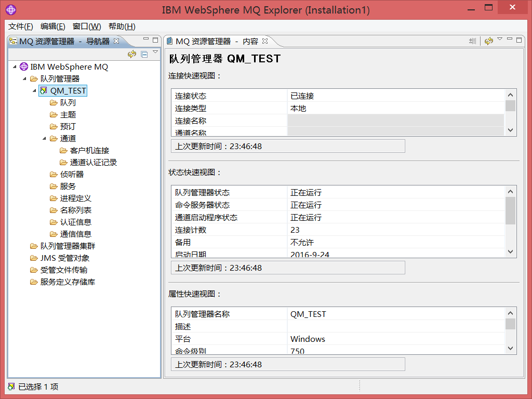Click the 服务定义存储库 folder icon

coord(34,282)
